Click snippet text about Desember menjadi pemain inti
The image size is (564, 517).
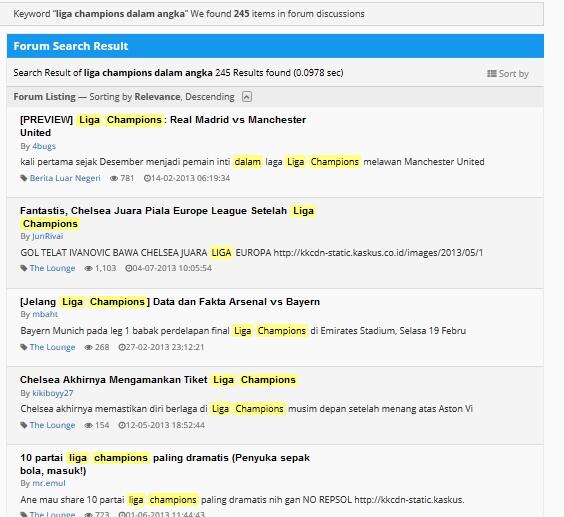point(252,162)
